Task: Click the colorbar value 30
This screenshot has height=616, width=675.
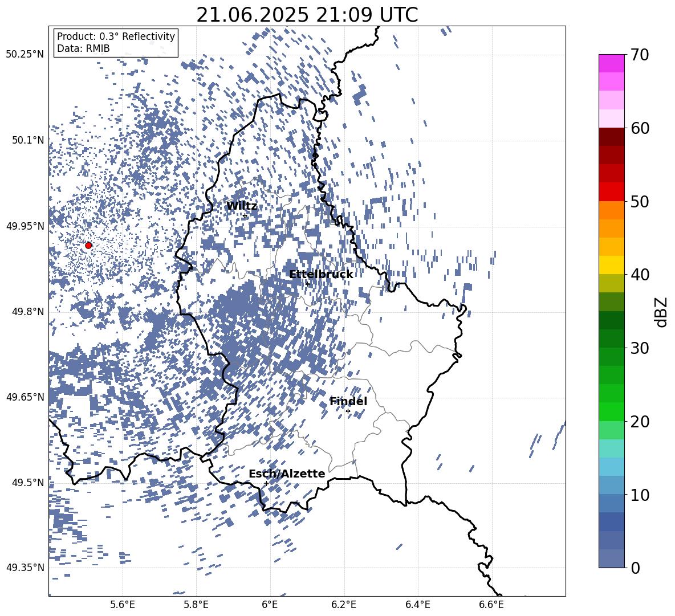Action: [x=640, y=348]
